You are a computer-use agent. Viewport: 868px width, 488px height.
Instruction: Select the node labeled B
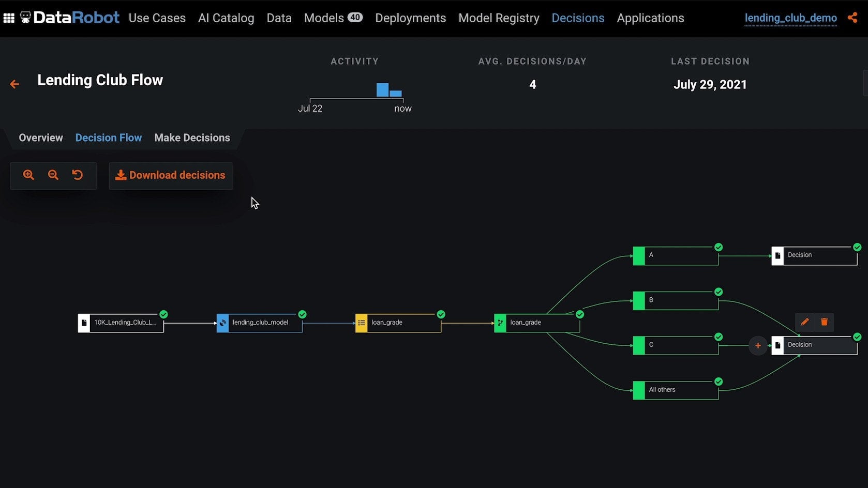pos(676,301)
